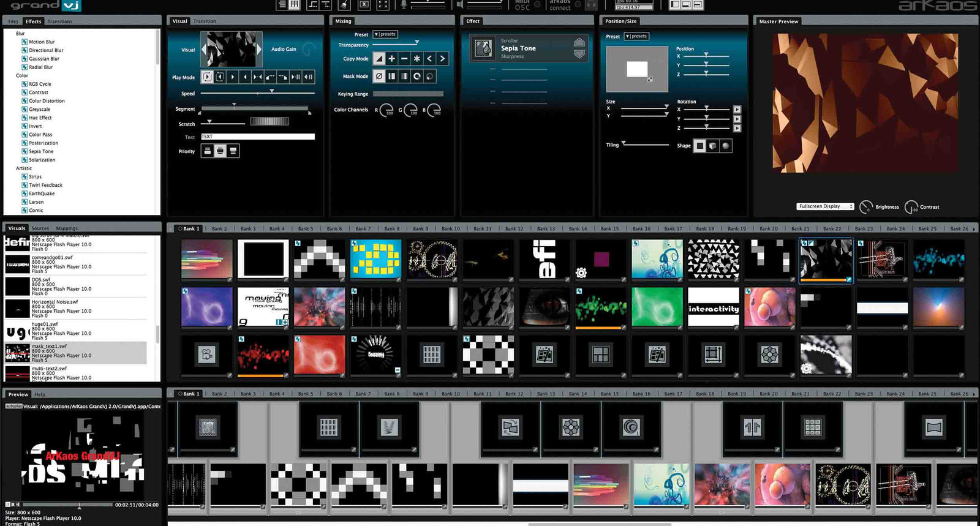Image resolution: width=980 pixels, height=526 pixels.
Task: Switch to the Transition tab
Action: pyautogui.click(x=205, y=21)
